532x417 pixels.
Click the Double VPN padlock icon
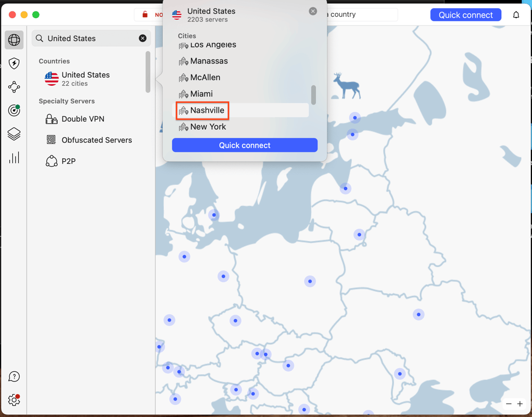point(51,119)
